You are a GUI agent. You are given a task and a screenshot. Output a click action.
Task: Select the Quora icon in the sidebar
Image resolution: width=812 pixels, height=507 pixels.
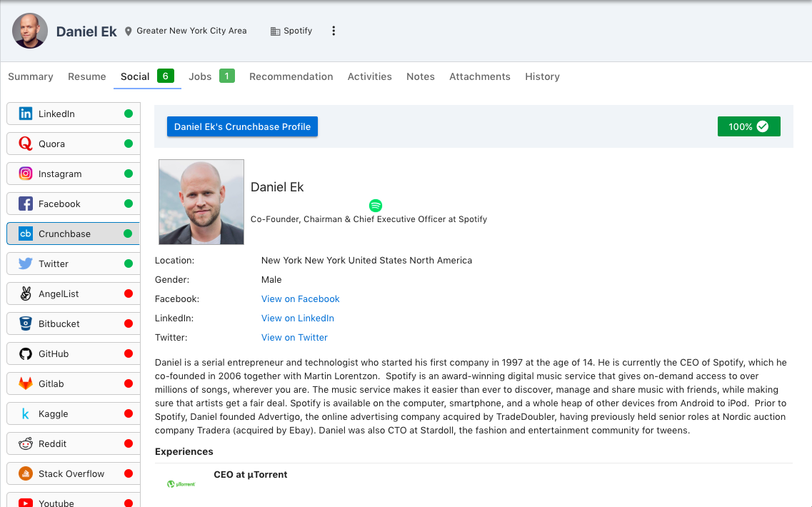[x=26, y=144]
